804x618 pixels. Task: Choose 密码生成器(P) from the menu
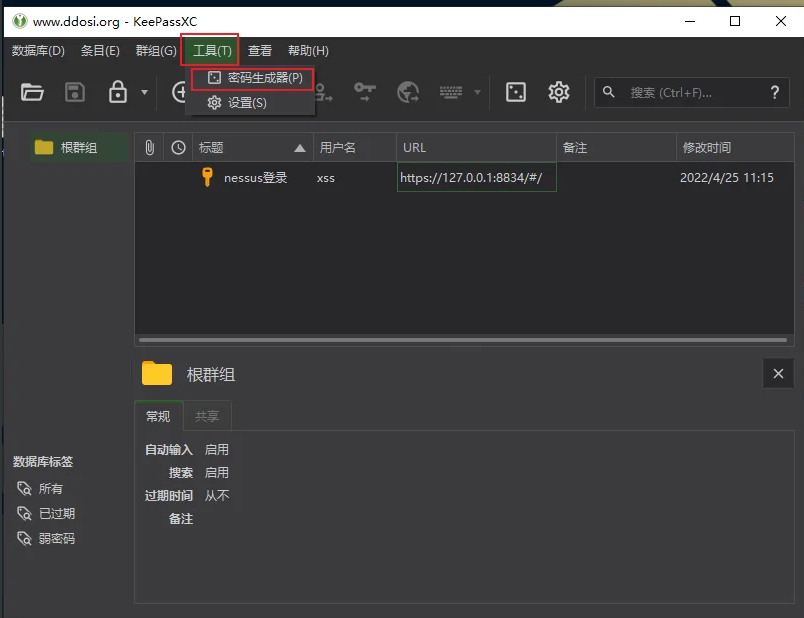(253, 78)
